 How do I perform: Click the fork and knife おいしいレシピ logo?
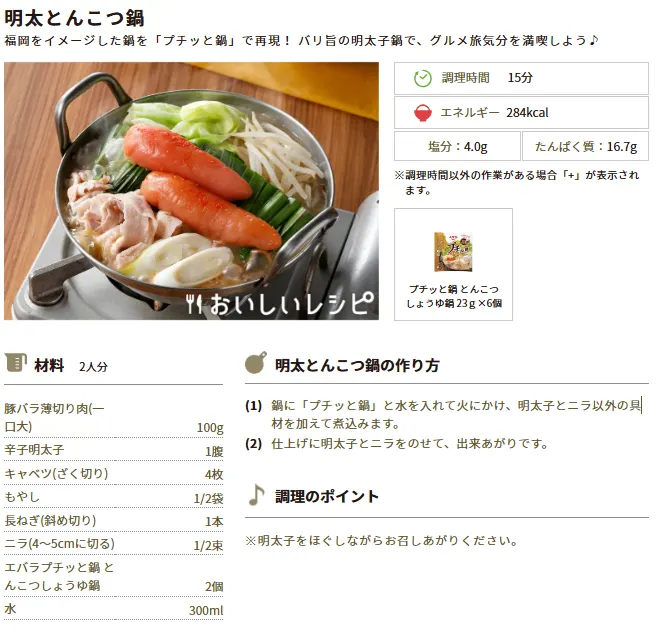(280, 304)
